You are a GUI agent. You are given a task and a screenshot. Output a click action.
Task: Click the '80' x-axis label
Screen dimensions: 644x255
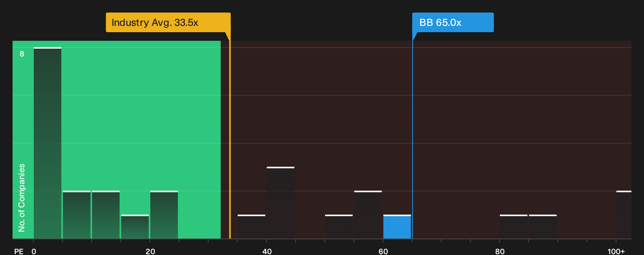pos(499,251)
